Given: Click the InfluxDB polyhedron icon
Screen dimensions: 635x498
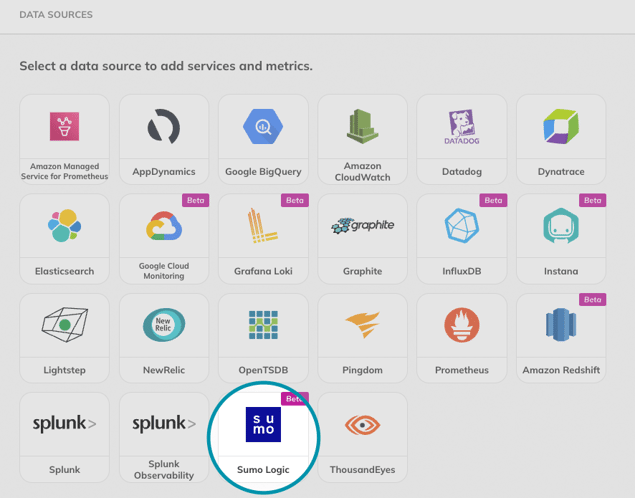Looking at the screenshot, I should (462, 226).
